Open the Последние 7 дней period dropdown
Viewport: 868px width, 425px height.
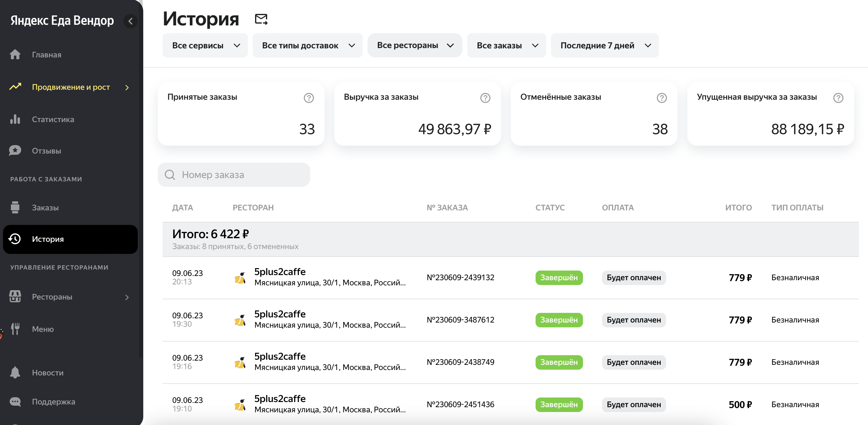(604, 46)
